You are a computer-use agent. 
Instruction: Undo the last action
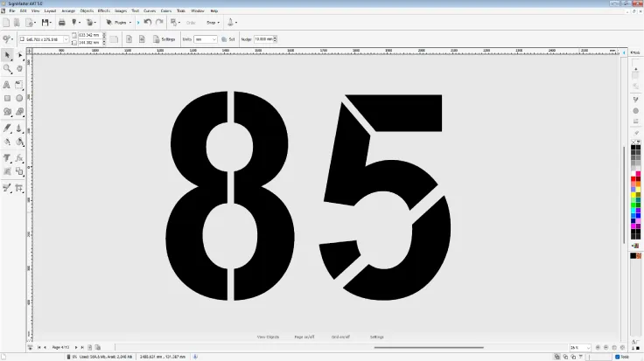point(148,22)
